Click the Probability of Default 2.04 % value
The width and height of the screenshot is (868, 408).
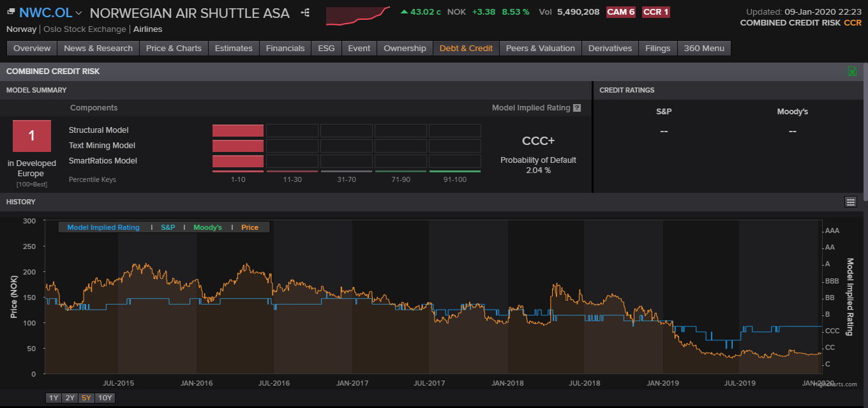click(538, 170)
